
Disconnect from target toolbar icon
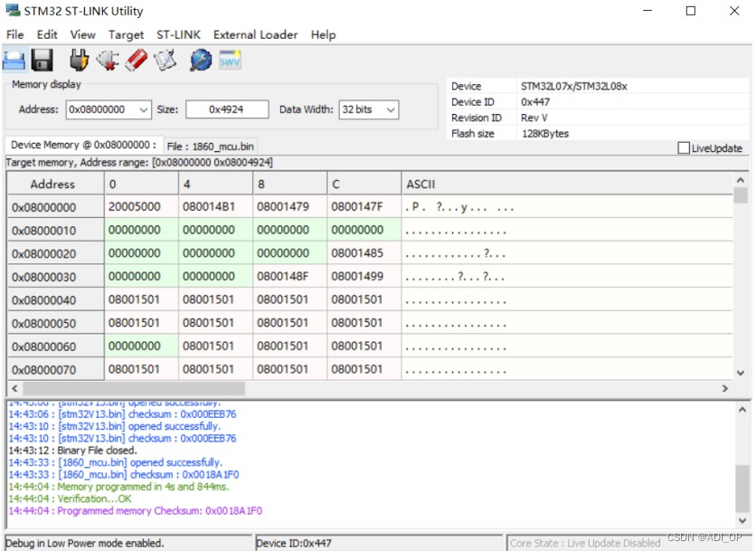(x=108, y=61)
